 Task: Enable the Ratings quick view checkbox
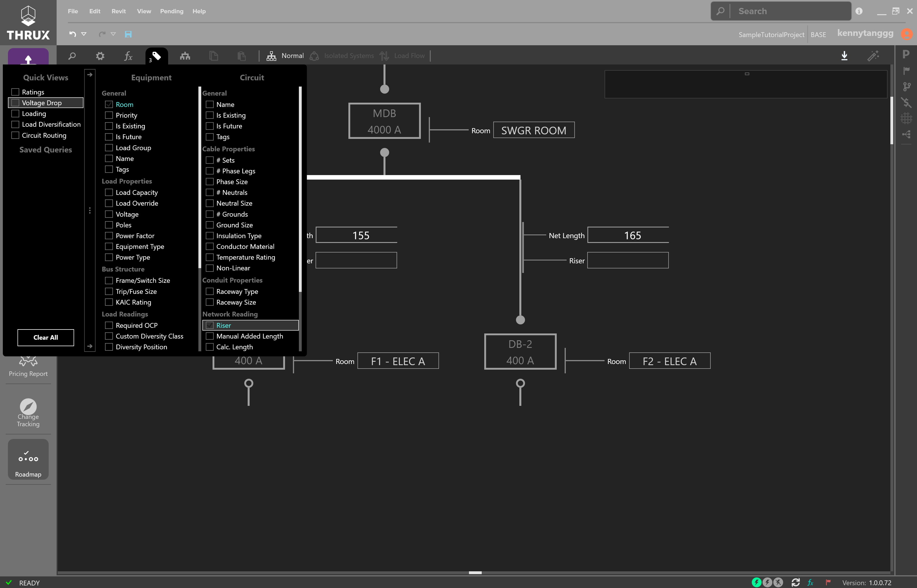tap(15, 92)
